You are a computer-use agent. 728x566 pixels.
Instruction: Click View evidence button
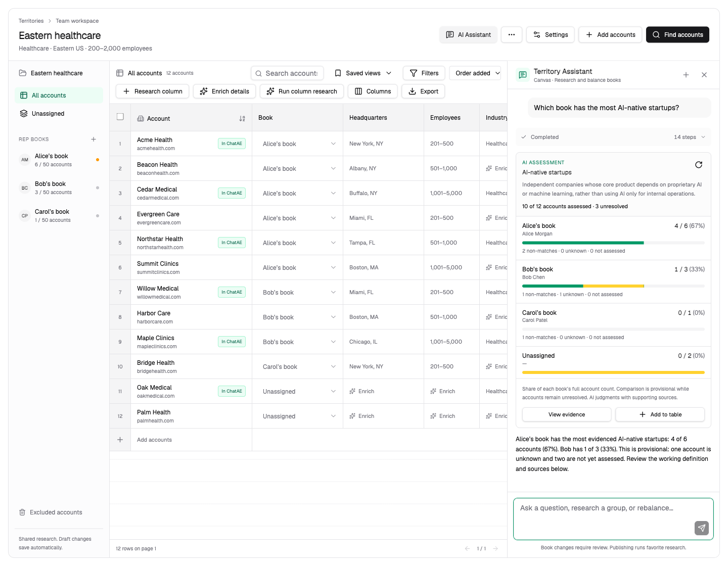point(567,414)
